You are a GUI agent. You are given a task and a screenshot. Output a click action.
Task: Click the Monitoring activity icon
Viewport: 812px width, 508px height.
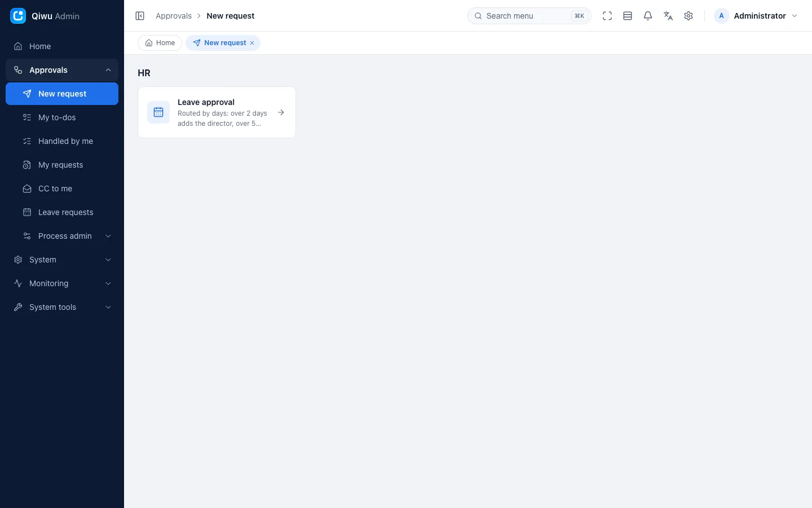click(18, 283)
